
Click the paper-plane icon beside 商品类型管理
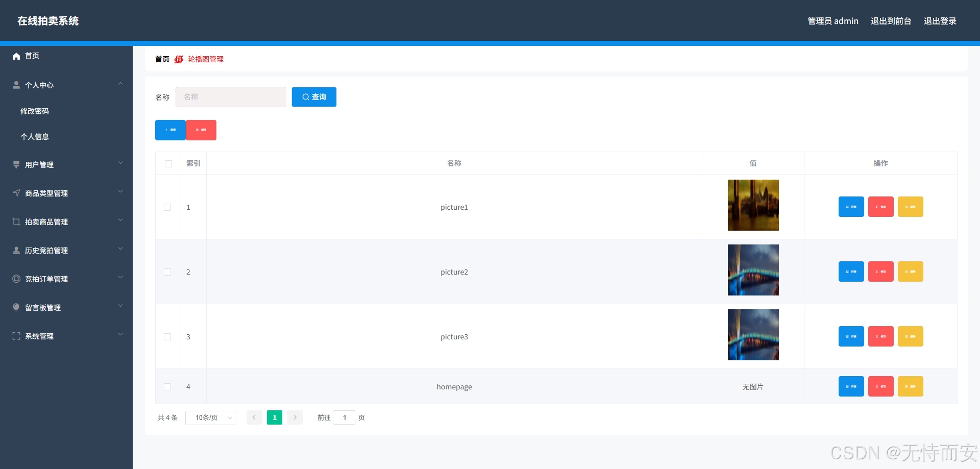[x=16, y=193]
